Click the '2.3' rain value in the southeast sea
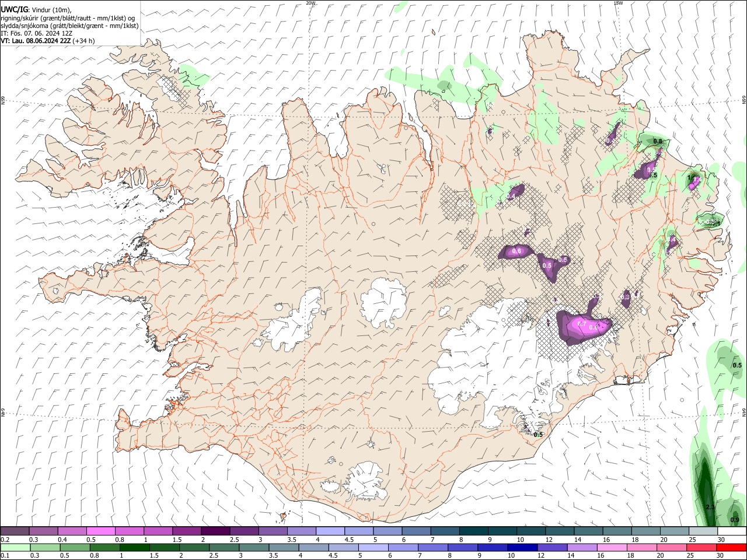The height and width of the screenshot is (560, 747). pos(710,508)
